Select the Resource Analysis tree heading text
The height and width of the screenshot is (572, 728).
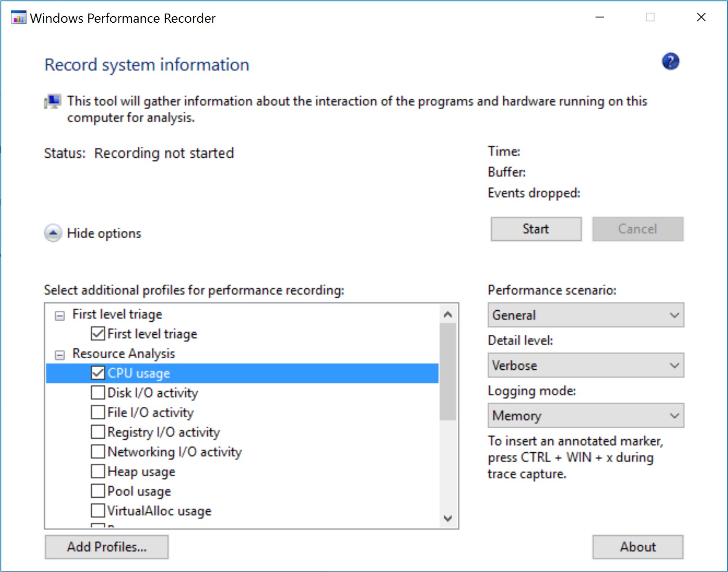pos(124,354)
